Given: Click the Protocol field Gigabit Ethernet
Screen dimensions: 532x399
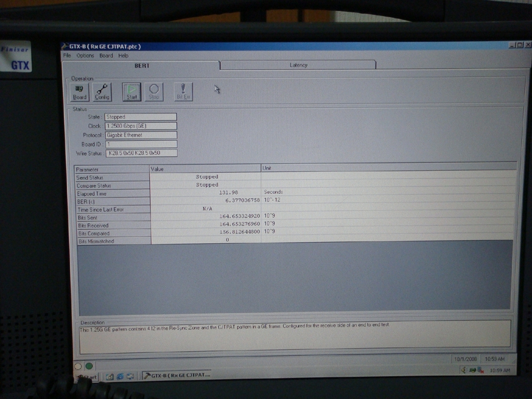Looking at the screenshot, I should [141, 135].
